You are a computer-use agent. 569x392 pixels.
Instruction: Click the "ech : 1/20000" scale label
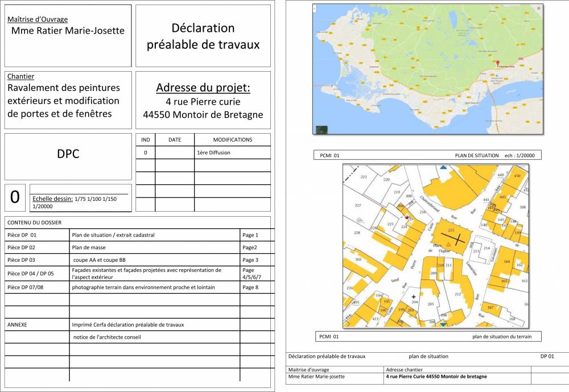pos(519,155)
